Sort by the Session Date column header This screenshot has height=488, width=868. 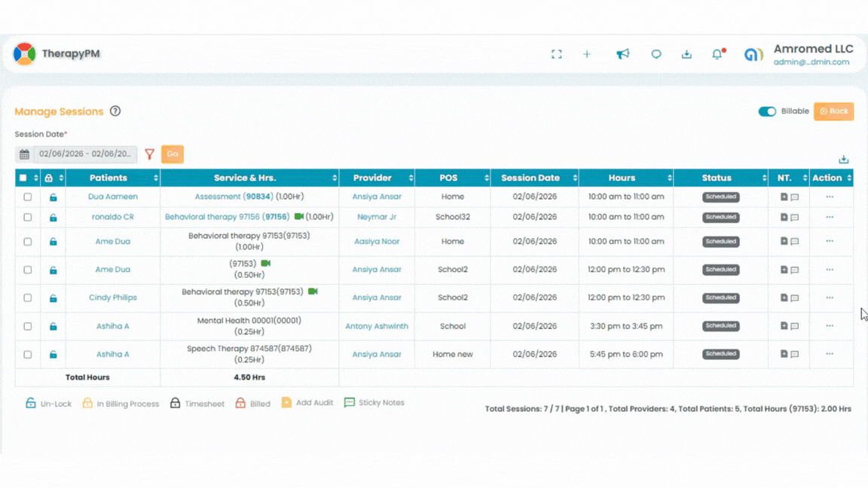pyautogui.click(x=530, y=178)
